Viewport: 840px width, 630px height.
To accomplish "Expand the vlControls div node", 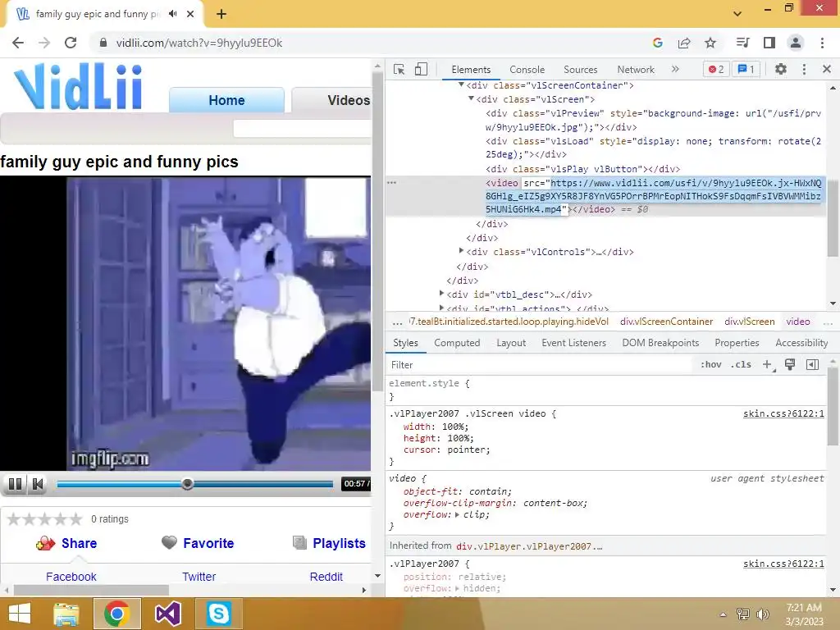I will [461, 251].
